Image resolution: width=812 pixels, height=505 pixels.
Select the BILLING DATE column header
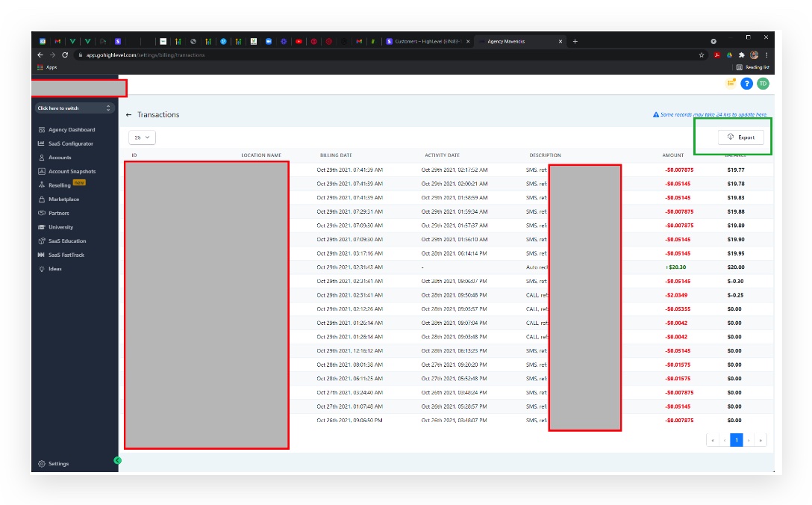pos(336,155)
